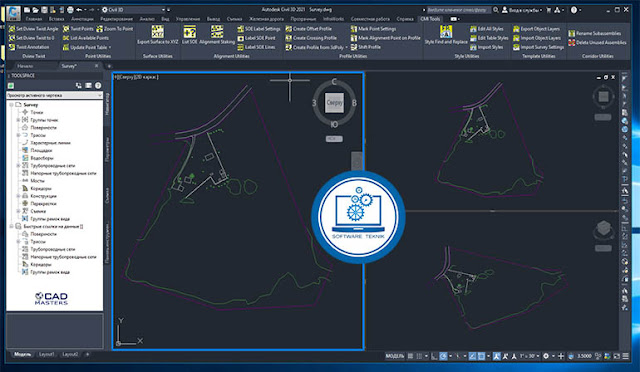This screenshot has height=372, width=640.
Task: Run Set Dview Twist Angle tool
Action: [x=33, y=29]
